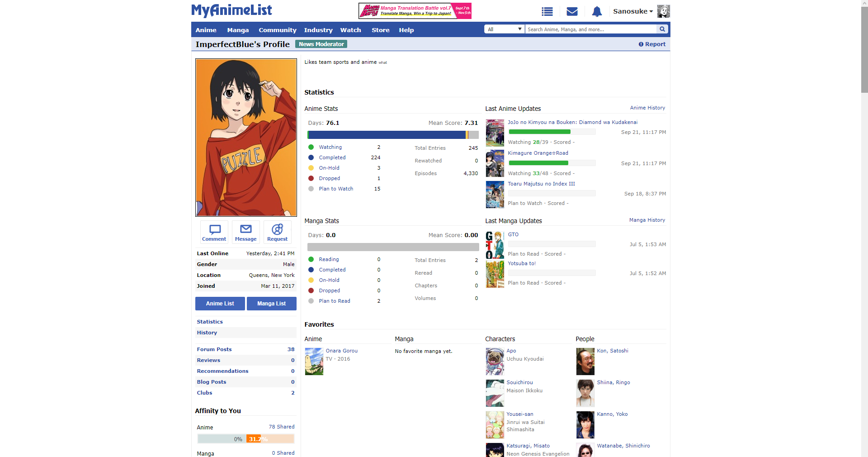The width and height of the screenshot is (868, 457).
Task: Click the anime stats progress bar
Action: coord(392,135)
